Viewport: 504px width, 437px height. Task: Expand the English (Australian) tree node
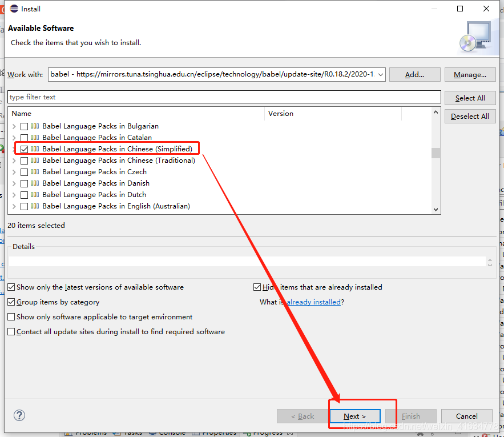[x=14, y=206]
